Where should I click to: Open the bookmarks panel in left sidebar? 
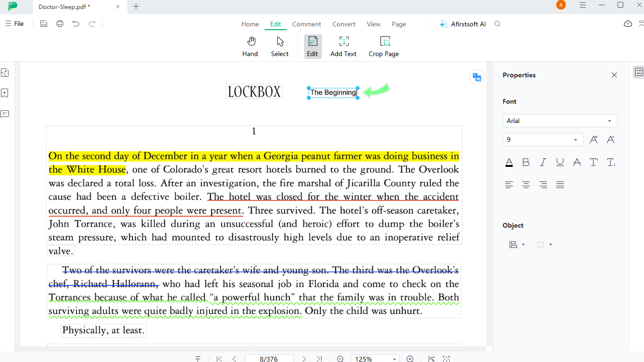(5, 93)
